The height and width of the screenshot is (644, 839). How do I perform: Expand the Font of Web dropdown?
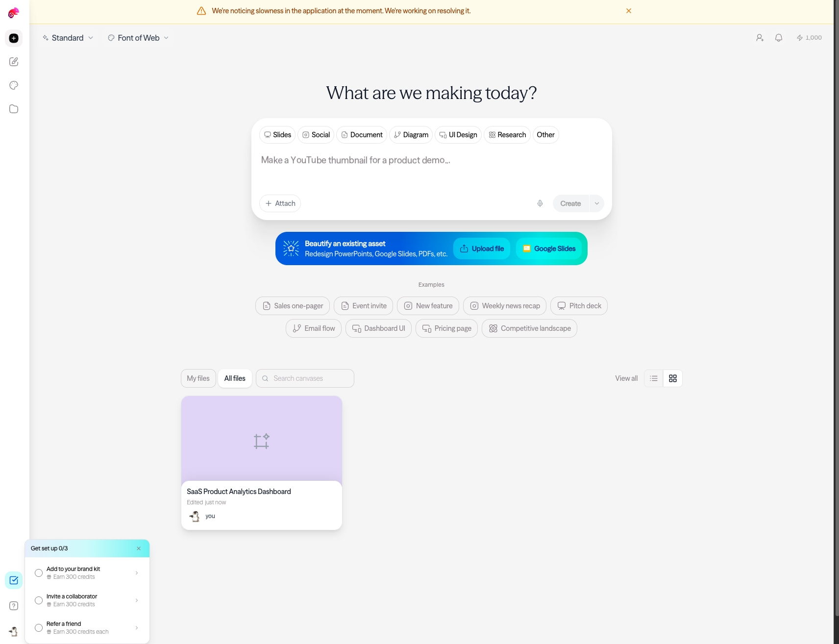[139, 38]
